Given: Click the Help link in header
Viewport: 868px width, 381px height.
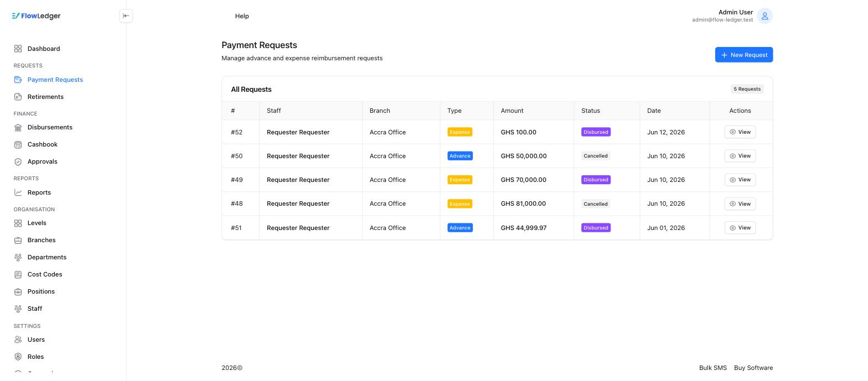Looking at the screenshot, I should 242,16.
